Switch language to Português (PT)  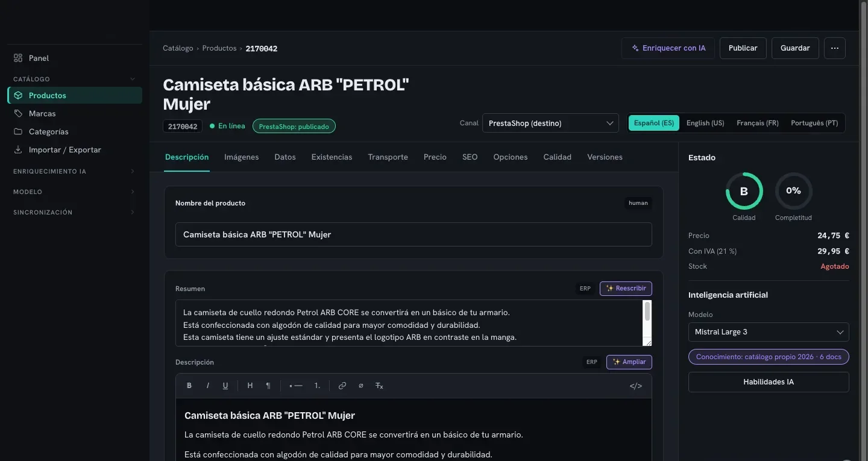814,123
